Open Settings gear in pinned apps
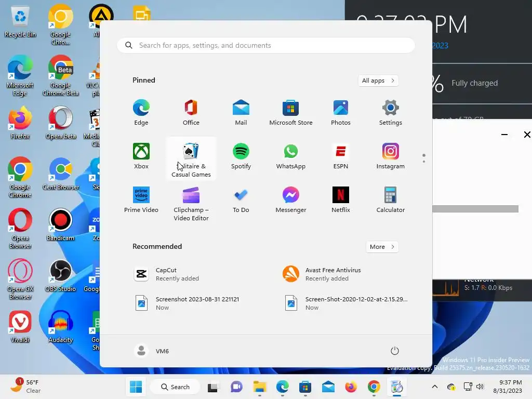Screen dimensions: 532x399 point(391,113)
